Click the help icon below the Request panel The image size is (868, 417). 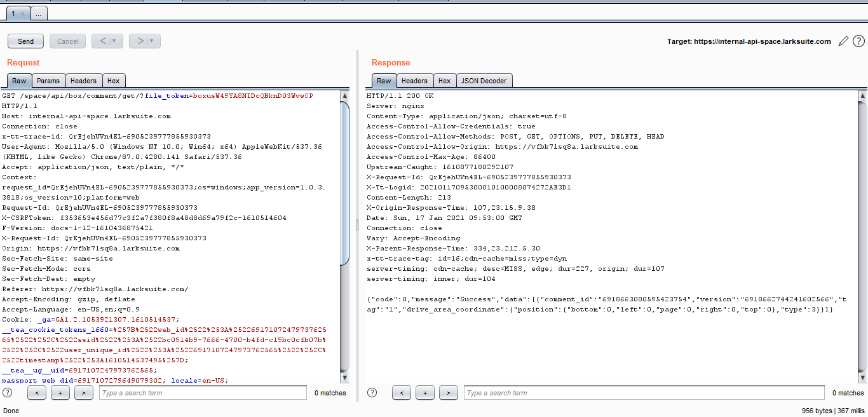click(x=8, y=393)
